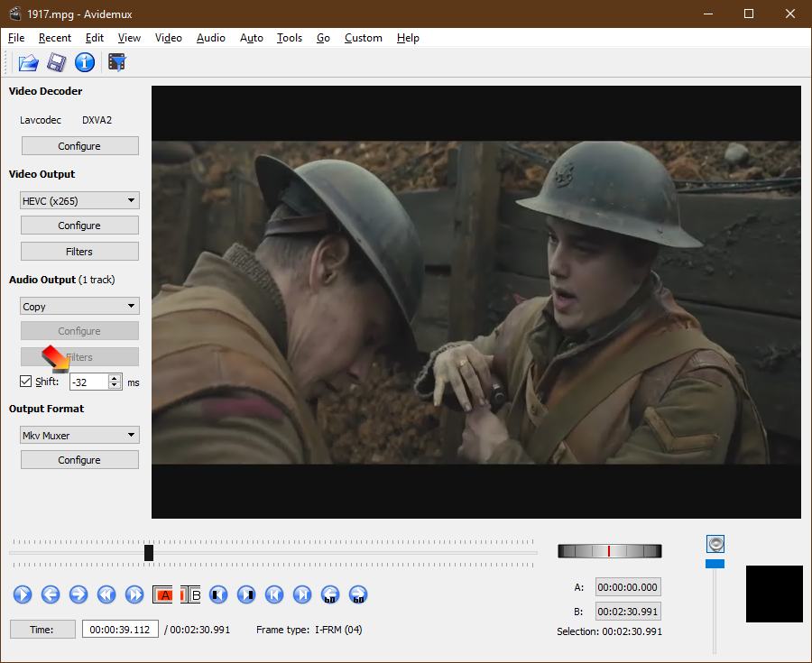
Task: Toggle the audio Shift checkbox
Action: [25, 382]
